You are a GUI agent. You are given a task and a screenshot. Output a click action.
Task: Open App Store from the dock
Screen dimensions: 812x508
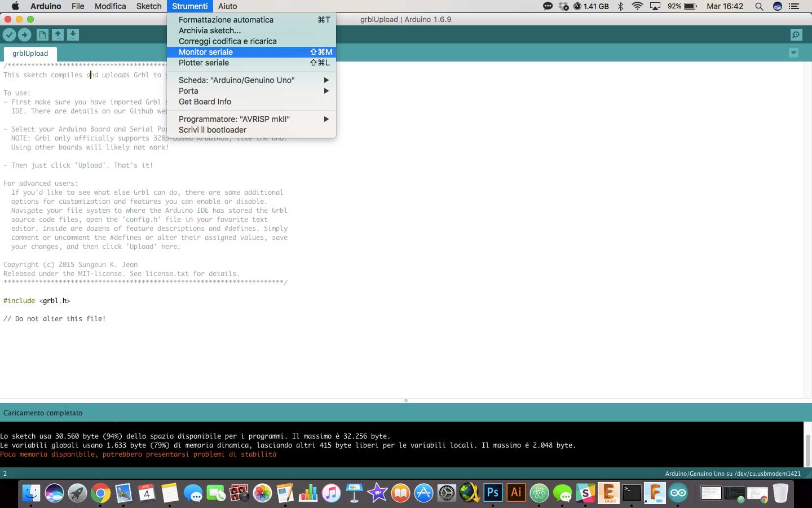pos(423,493)
